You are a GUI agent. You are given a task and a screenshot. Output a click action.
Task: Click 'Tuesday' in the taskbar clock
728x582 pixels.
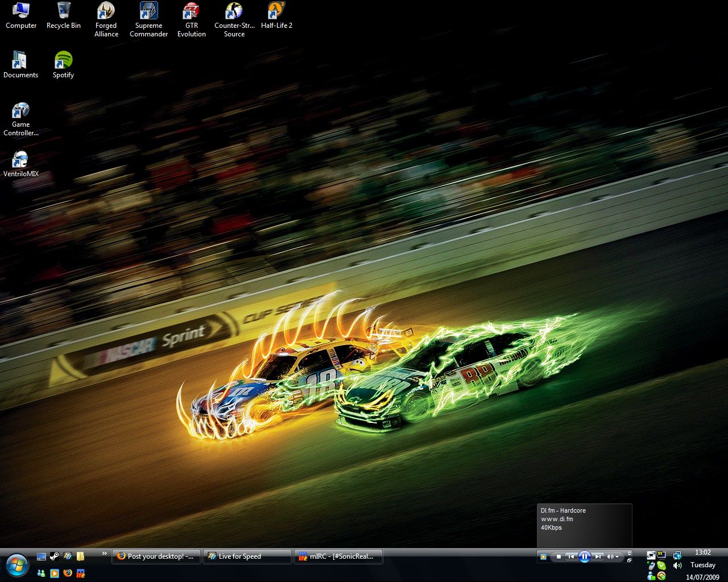[x=703, y=565]
